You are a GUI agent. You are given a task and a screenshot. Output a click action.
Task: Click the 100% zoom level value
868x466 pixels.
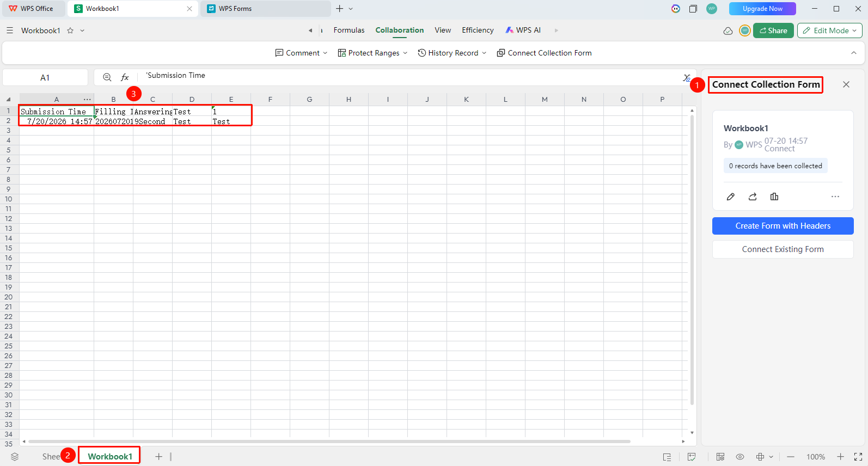click(x=816, y=457)
